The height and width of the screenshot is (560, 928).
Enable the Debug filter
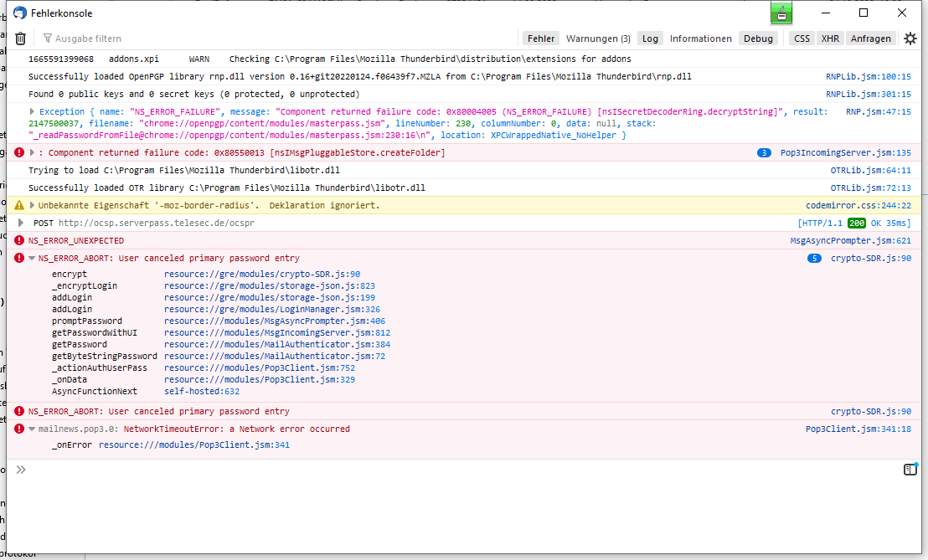[x=758, y=39]
